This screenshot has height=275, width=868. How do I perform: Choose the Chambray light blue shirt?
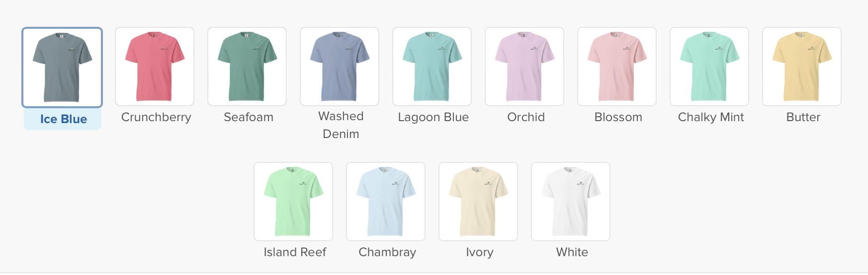click(x=386, y=202)
